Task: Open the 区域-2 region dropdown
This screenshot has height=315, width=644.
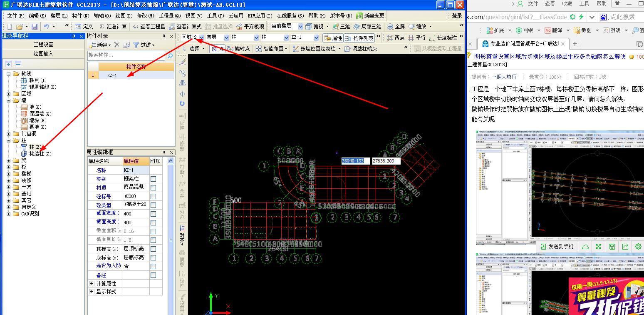Action: [x=201, y=37]
